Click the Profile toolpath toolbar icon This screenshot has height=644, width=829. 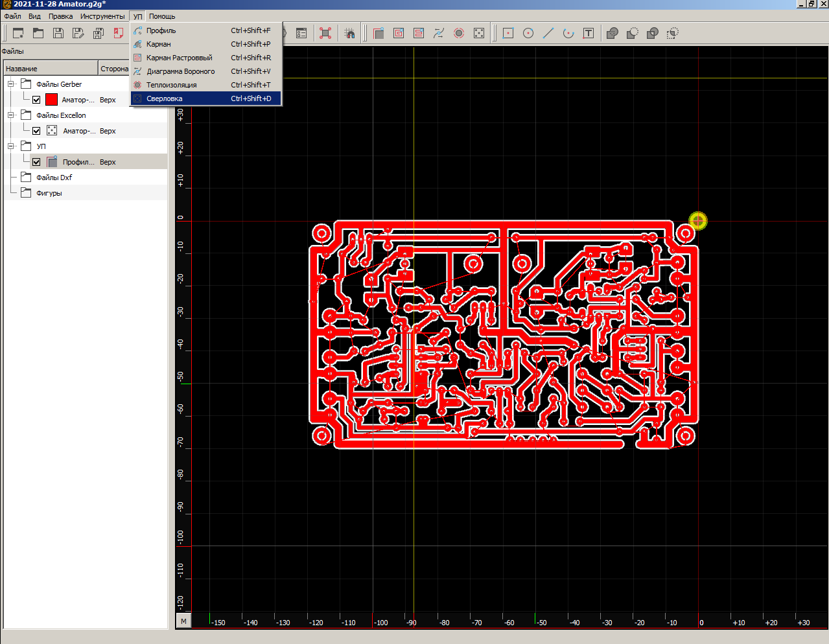(x=379, y=33)
